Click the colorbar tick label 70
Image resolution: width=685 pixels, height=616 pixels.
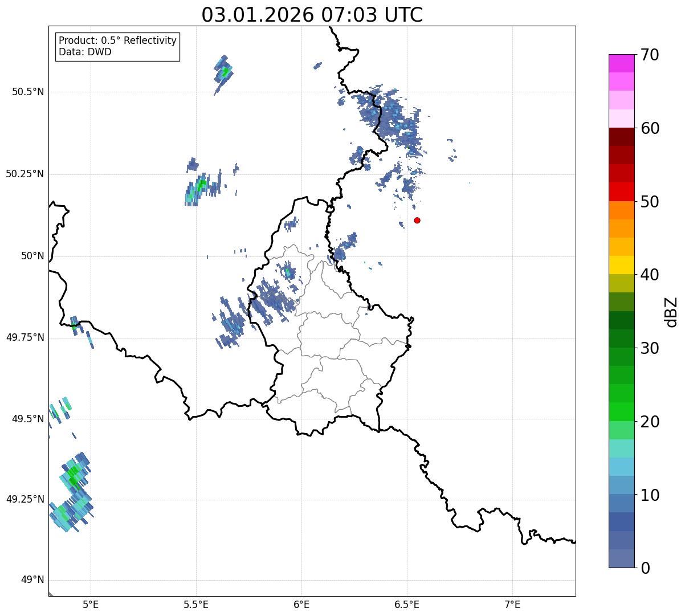(650, 55)
